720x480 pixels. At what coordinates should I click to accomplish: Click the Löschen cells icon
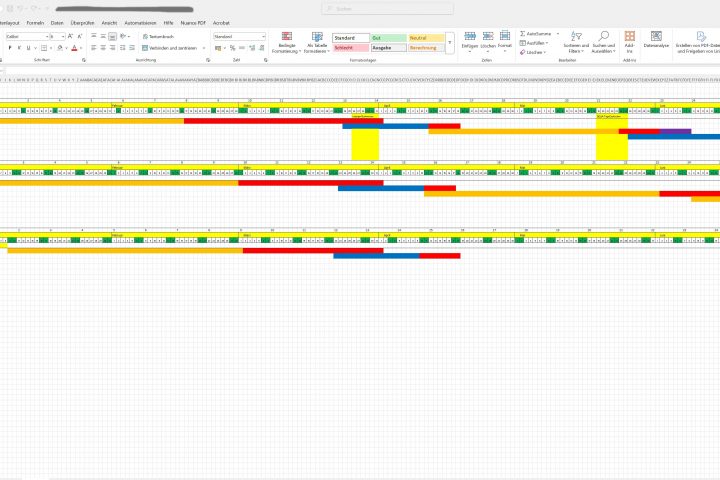tap(487, 38)
